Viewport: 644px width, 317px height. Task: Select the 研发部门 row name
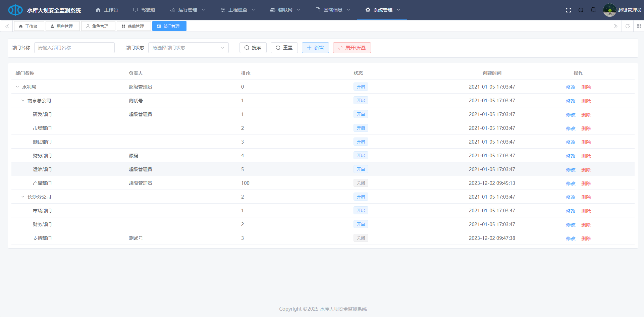[42, 114]
